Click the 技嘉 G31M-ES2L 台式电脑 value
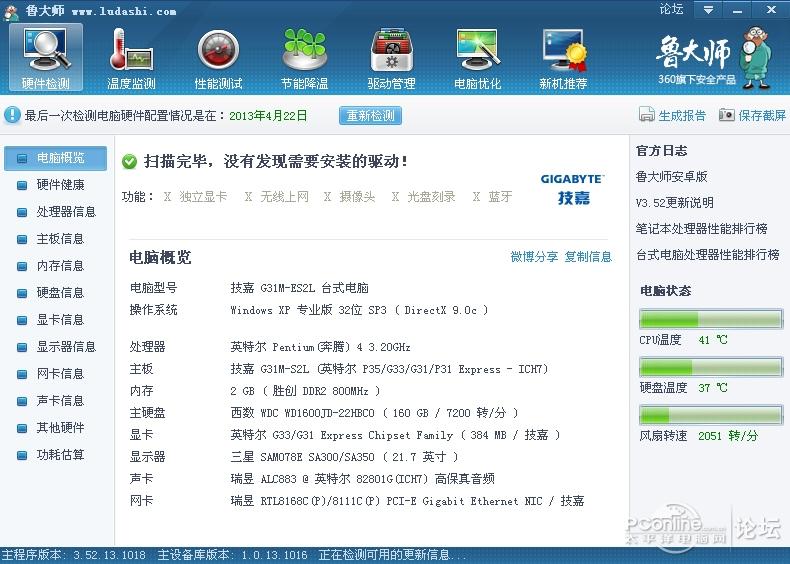 (299, 288)
